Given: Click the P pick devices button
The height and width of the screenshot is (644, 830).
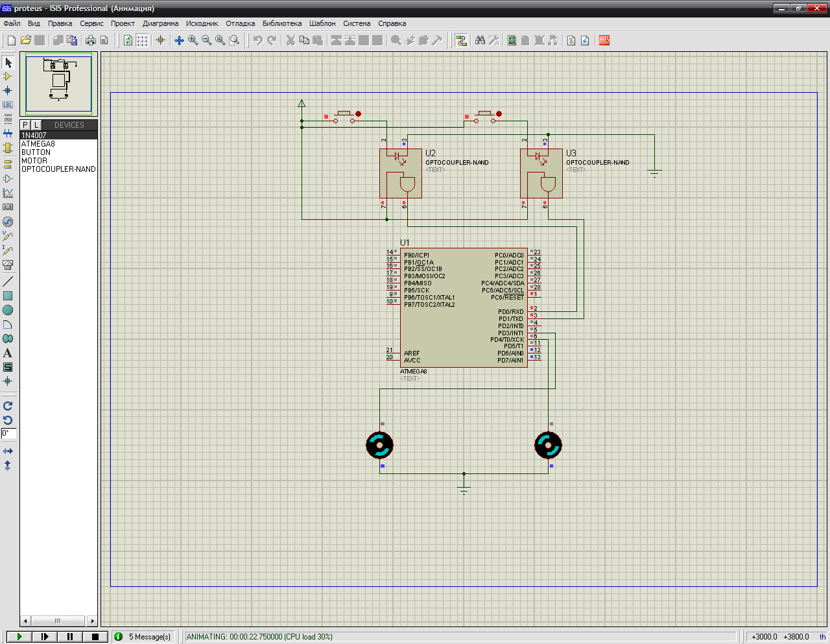Looking at the screenshot, I should click(x=26, y=125).
